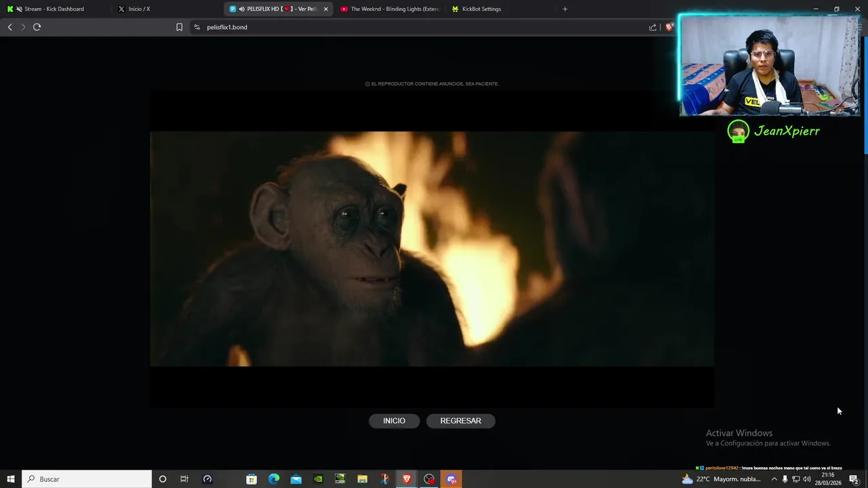Select the Brave browser taskbar icon
868x488 pixels.
point(407,479)
